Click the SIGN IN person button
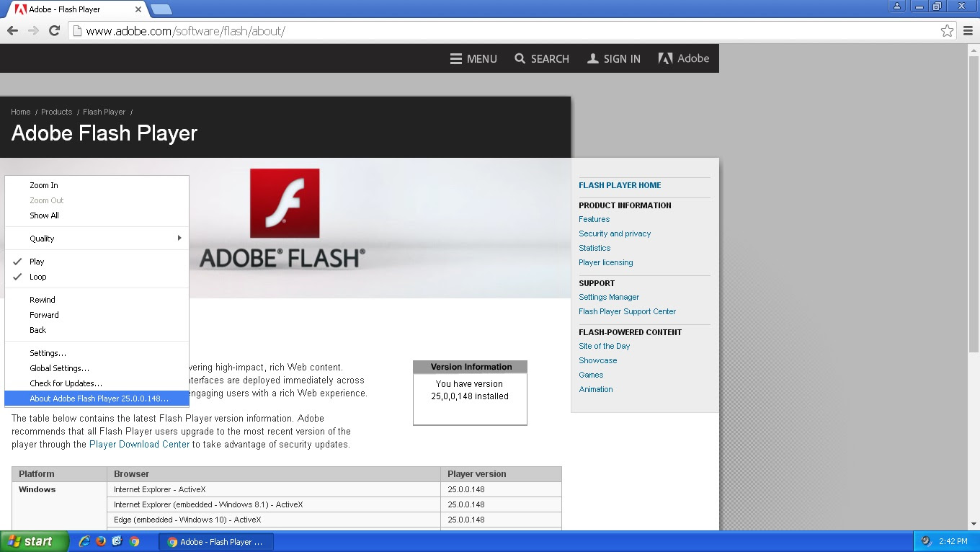980x552 pixels. pos(614,58)
